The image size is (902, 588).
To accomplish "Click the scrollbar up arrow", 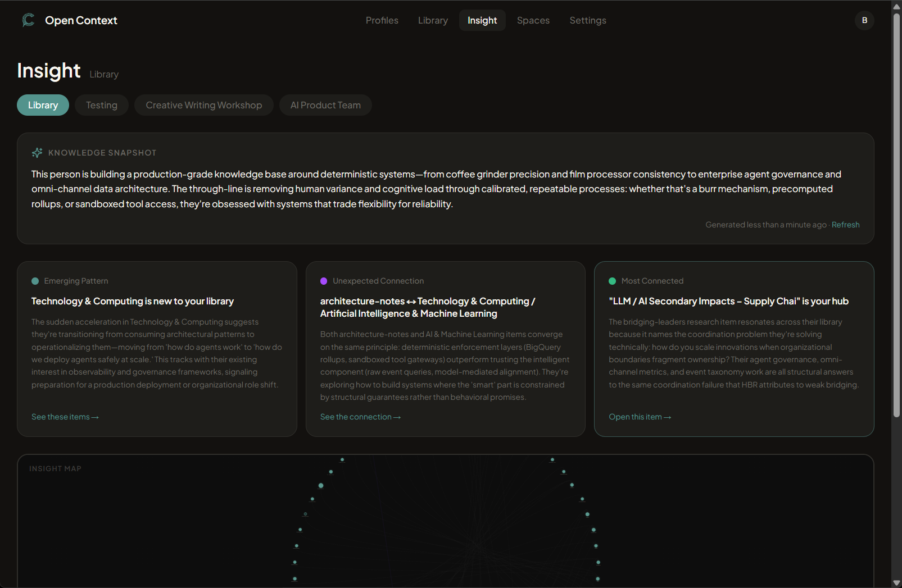I will 896,6.
